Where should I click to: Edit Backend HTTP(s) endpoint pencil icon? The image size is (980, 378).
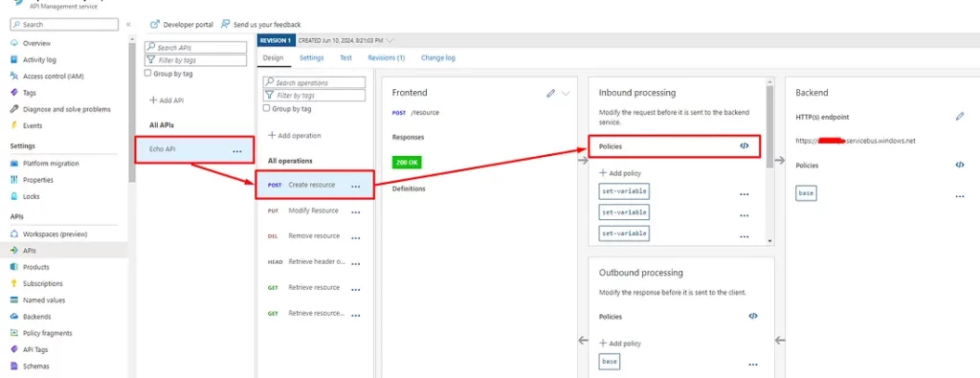point(959,116)
